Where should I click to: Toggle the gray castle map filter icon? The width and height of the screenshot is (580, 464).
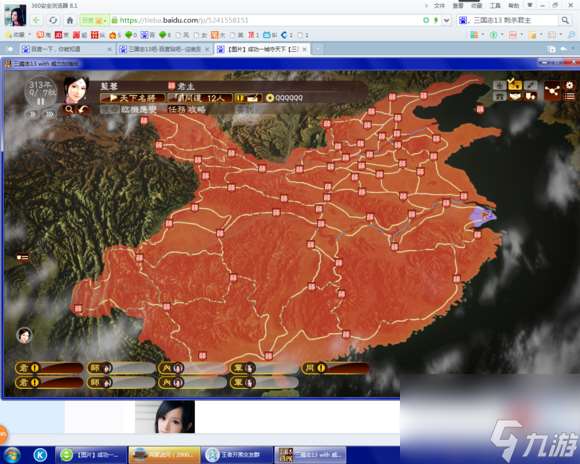pos(499,97)
